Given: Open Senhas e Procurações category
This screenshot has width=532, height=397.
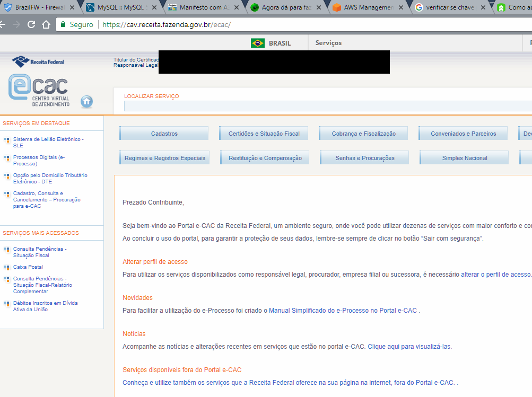Looking at the screenshot, I should (x=364, y=158).
